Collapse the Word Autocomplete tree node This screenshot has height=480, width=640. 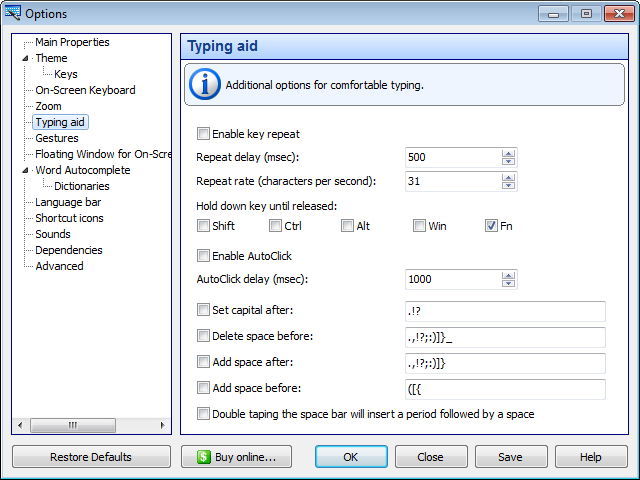[x=26, y=171]
